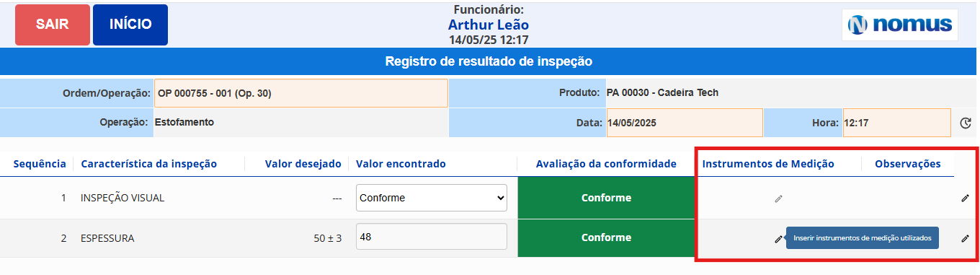
Task: Edit observations pencil for INSPEÇÃO VISUAL row
Action: click(x=965, y=198)
